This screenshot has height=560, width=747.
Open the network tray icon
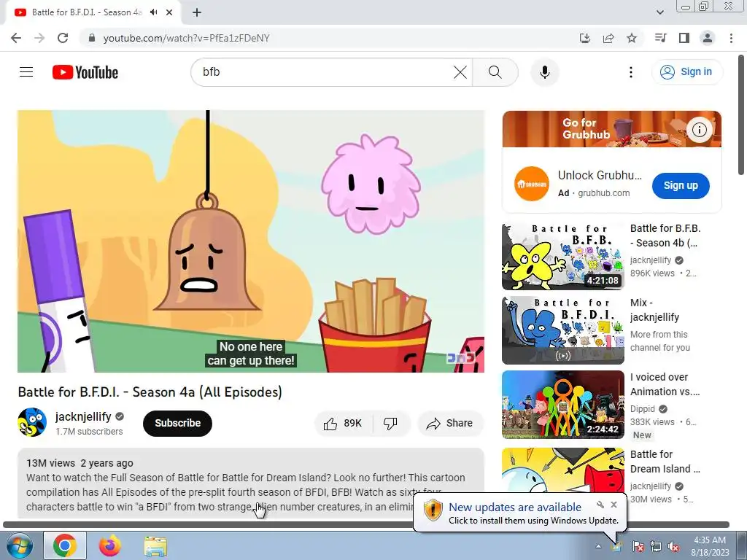click(x=656, y=547)
